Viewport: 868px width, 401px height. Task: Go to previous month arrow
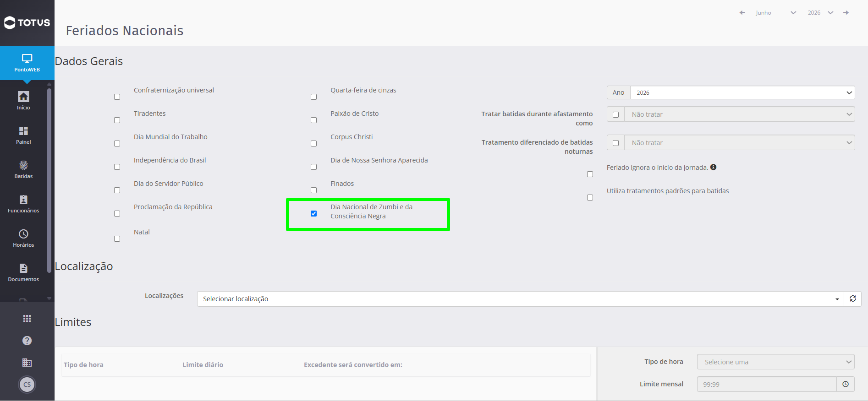coord(742,13)
